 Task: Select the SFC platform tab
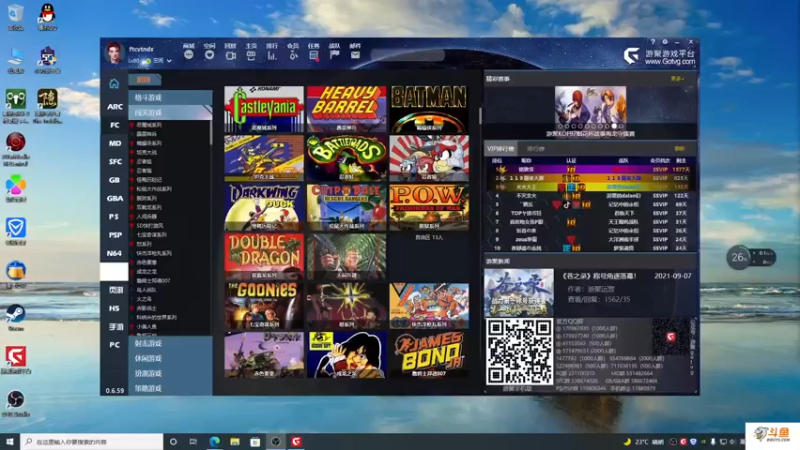coord(114,162)
